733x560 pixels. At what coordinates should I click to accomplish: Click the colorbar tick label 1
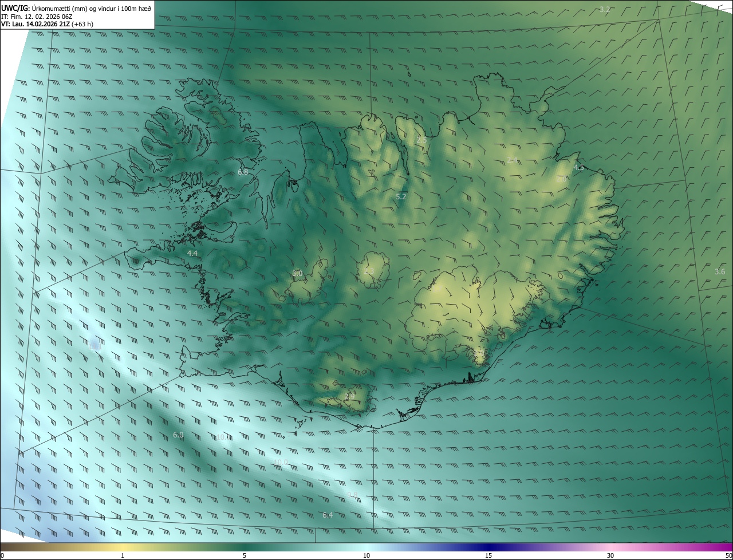click(x=123, y=555)
